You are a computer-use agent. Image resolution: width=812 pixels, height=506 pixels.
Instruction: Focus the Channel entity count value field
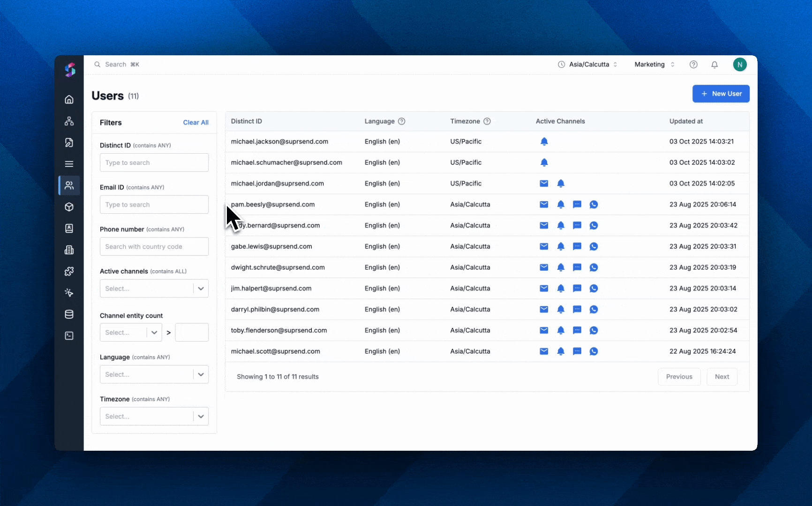pos(192,333)
